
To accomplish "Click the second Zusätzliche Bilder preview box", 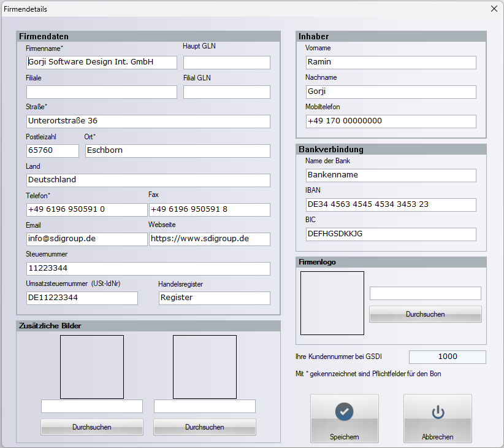I will click(205, 367).
